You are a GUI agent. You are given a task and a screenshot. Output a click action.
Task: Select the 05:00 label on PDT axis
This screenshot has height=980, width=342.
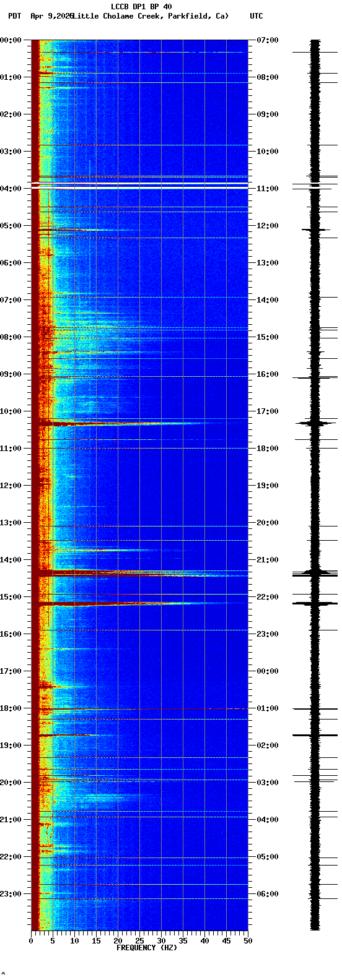pyautogui.click(x=11, y=226)
